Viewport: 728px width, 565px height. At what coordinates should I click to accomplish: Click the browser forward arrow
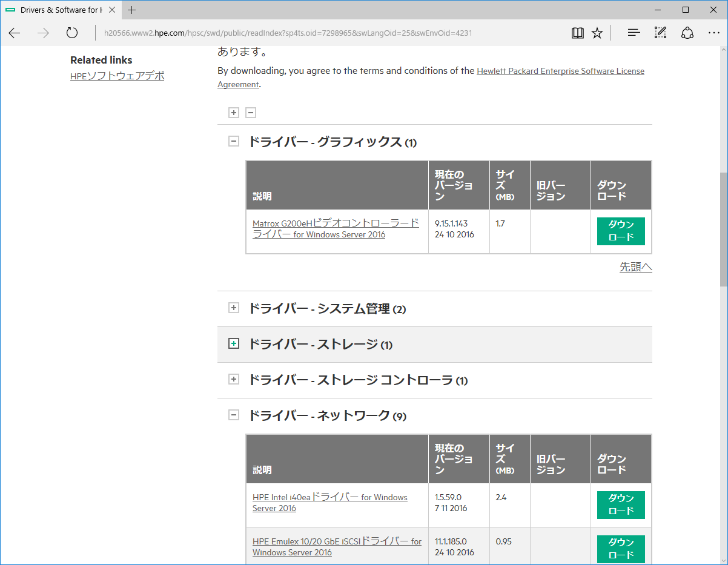tap(43, 33)
